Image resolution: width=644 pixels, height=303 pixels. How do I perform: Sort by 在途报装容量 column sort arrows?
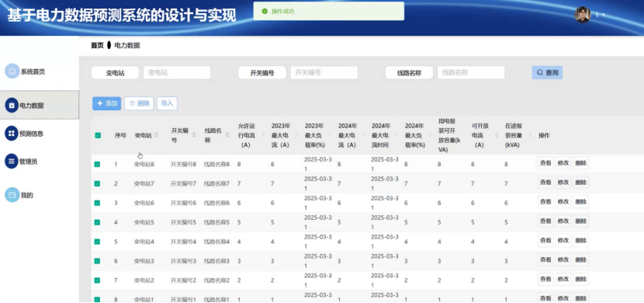tap(530, 135)
